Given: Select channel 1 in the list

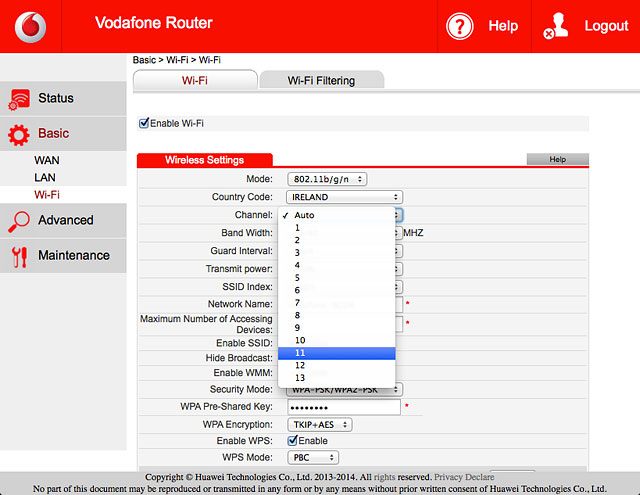Looking at the screenshot, I should 337,228.
